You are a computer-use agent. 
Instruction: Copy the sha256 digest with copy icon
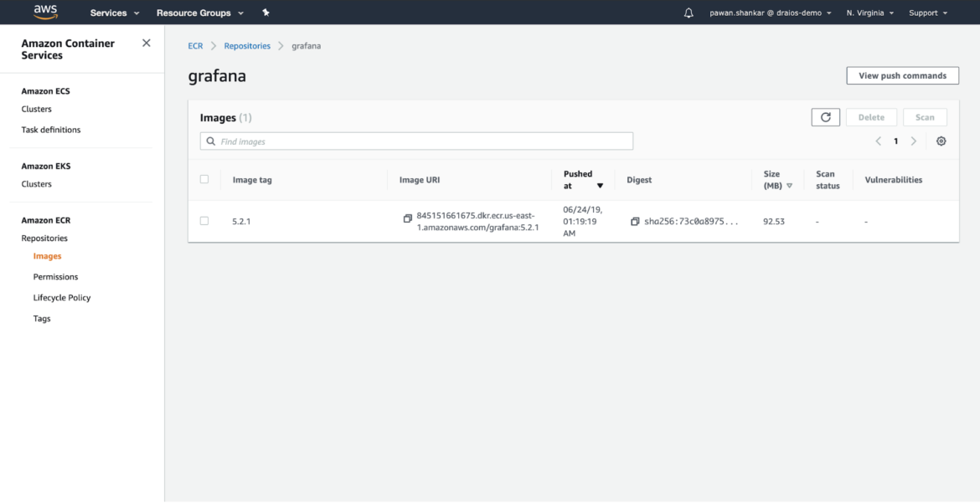[635, 221]
